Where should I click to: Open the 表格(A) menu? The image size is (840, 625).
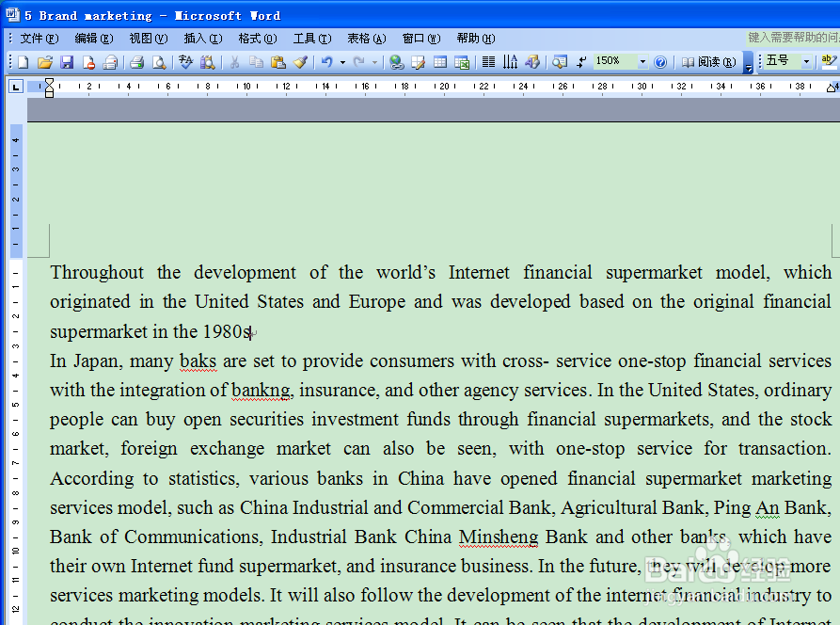tap(367, 39)
